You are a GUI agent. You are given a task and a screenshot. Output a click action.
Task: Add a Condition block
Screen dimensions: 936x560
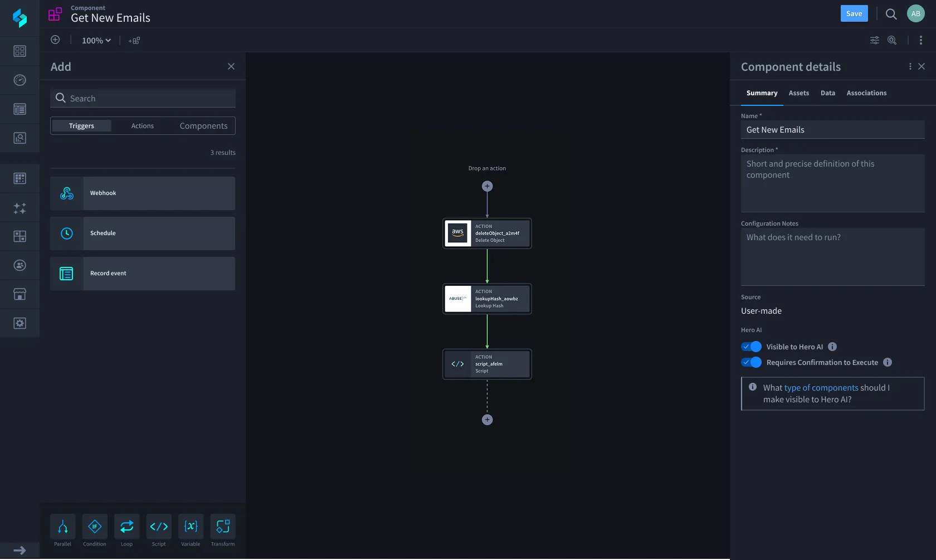click(95, 527)
